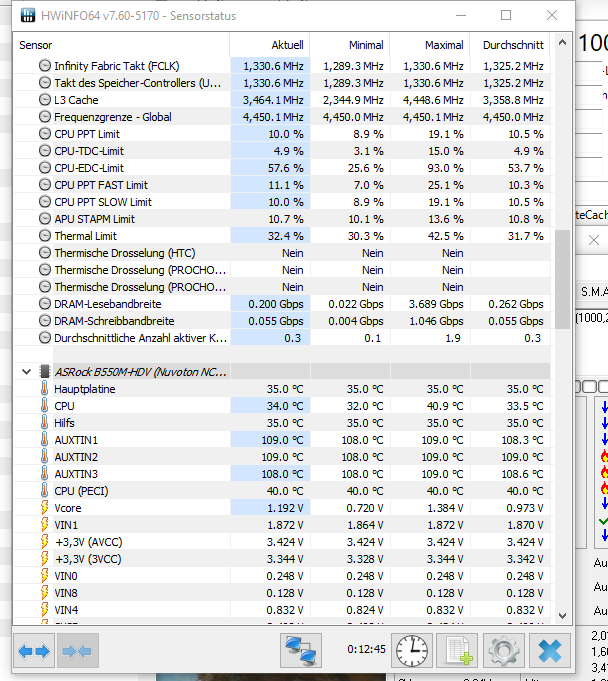608x681 pixels.
Task: Click the Vcore current value 1.192 V
Action: click(x=284, y=508)
